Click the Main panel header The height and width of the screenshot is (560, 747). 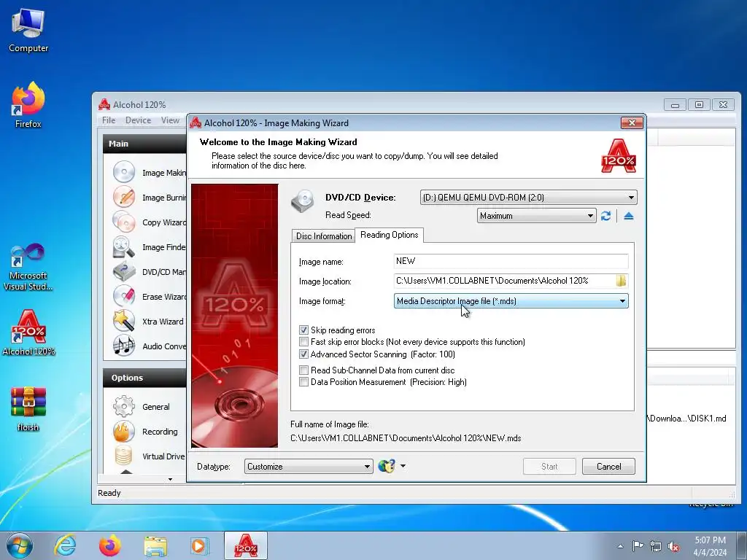click(x=145, y=144)
